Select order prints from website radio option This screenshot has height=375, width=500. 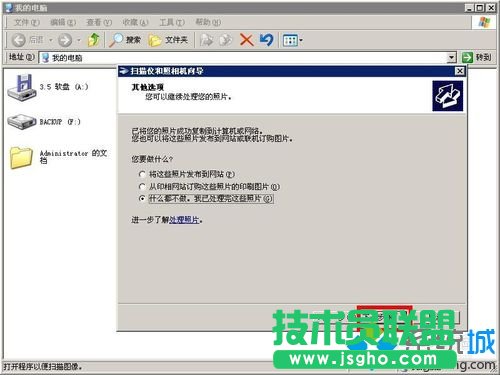coord(142,186)
